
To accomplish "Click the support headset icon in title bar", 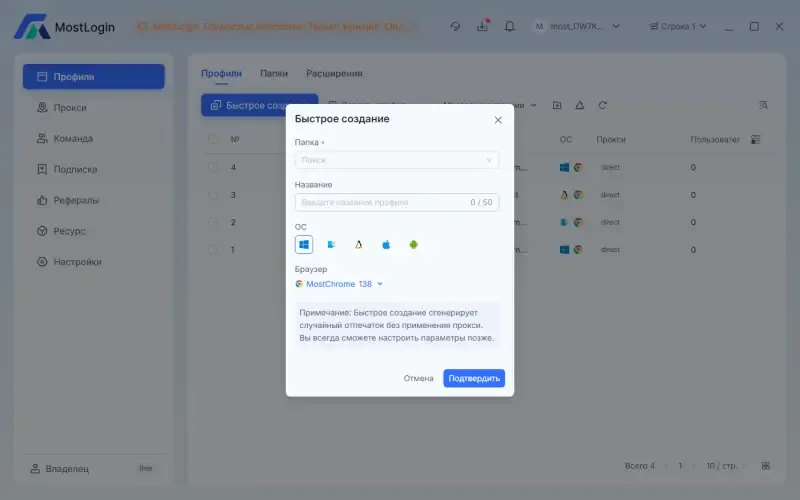I will [455, 26].
